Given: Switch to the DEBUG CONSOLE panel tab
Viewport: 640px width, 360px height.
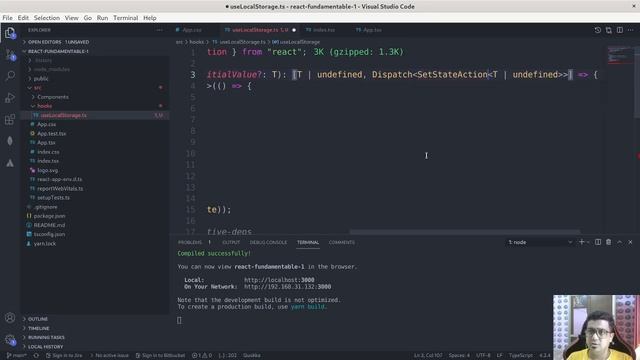Looking at the screenshot, I should point(268,242).
